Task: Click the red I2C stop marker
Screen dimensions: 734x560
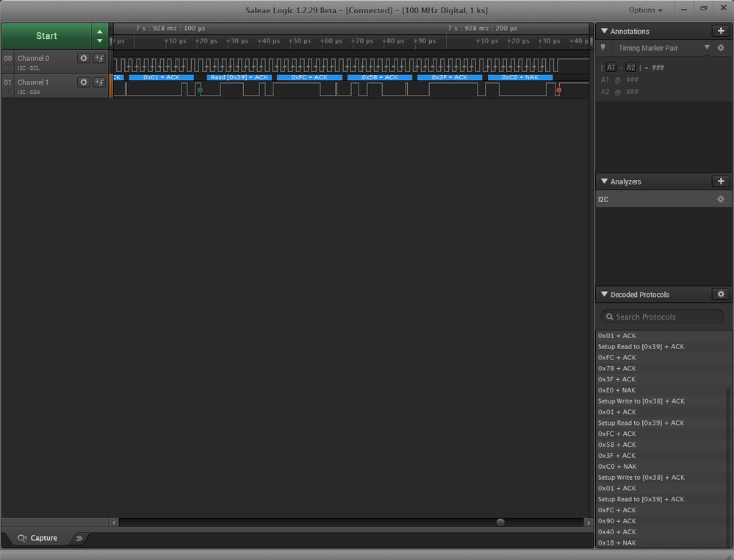Action: coord(559,90)
